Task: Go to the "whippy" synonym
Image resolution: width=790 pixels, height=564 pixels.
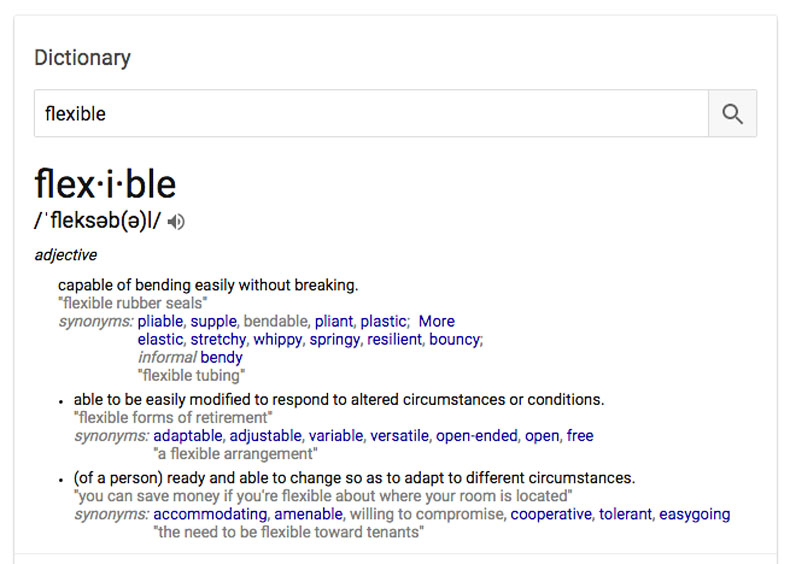Action: [x=277, y=339]
